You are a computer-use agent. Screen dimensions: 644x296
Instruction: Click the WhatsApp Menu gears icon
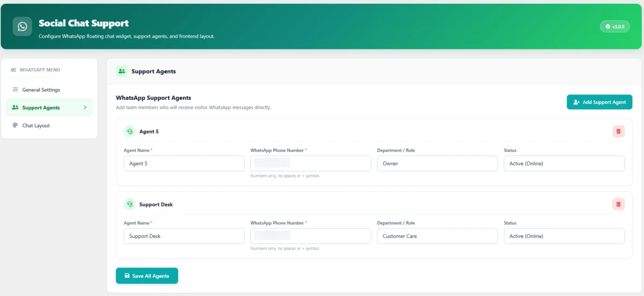14,70
